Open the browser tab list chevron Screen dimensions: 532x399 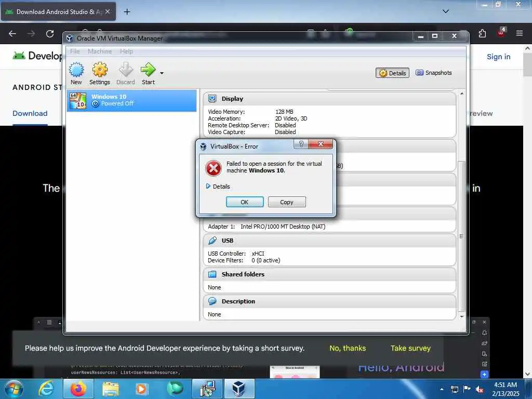click(446, 11)
